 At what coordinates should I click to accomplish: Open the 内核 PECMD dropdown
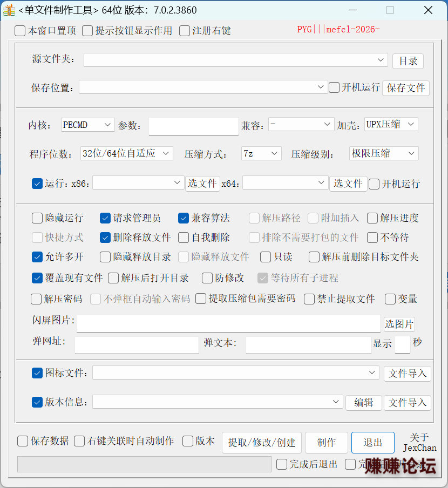click(108, 125)
